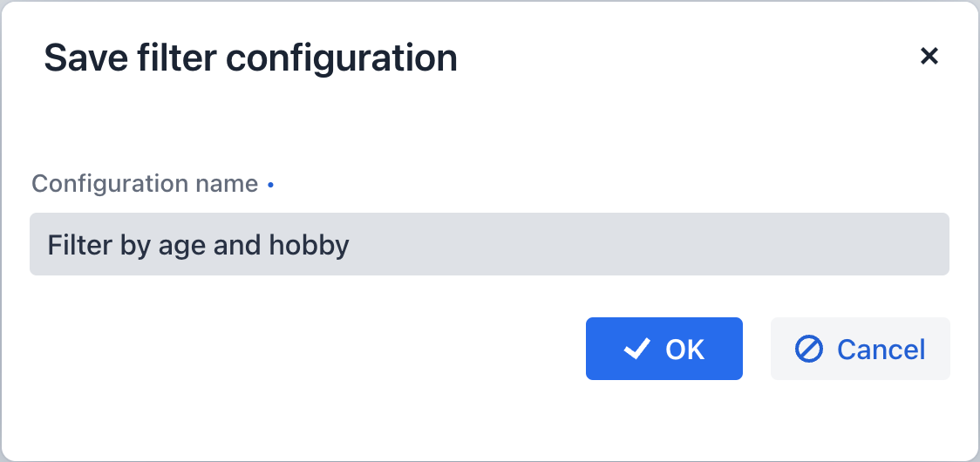Click the 'Configuration name' field label
Viewport: 980px width, 462px height.
coord(145,184)
